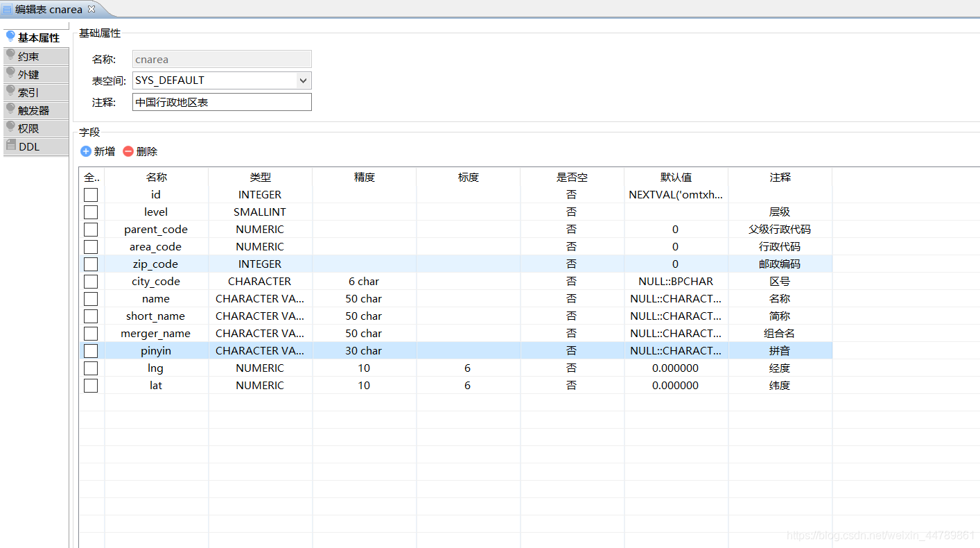Click the red minus delete-field icon
This screenshot has height=548, width=980.
pyautogui.click(x=128, y=151)
